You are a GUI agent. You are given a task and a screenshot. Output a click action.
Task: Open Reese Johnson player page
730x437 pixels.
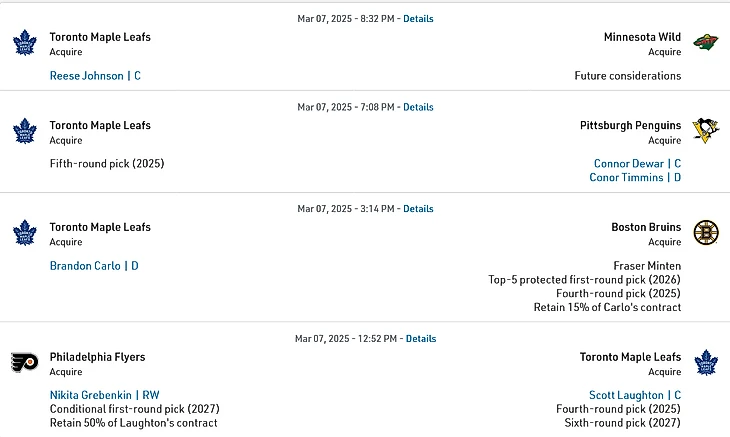coord(87,76)
